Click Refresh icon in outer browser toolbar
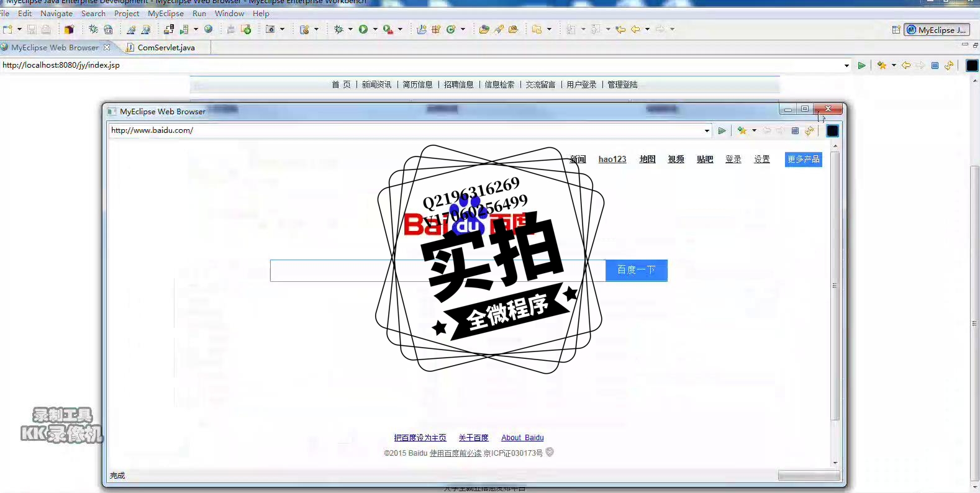 point(949,65)
